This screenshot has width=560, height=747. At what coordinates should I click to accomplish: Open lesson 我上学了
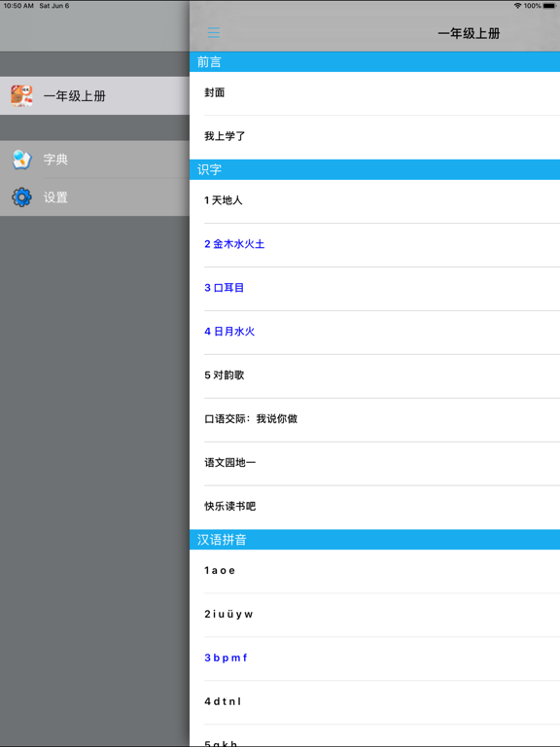[x=374, y=137]
